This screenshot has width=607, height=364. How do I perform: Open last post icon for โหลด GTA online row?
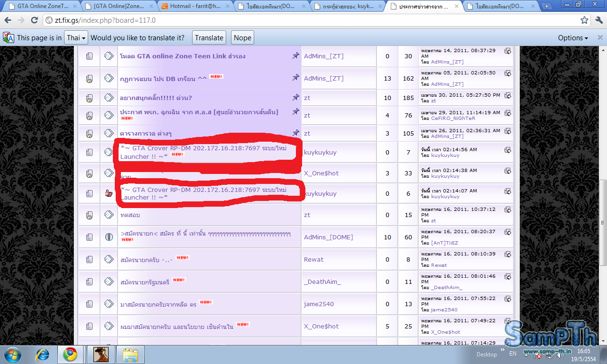coord(507,51)
